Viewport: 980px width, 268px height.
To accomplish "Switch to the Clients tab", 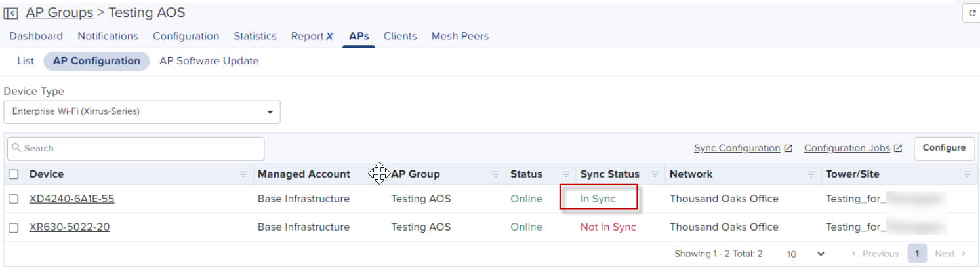I will tap(400, 36).
